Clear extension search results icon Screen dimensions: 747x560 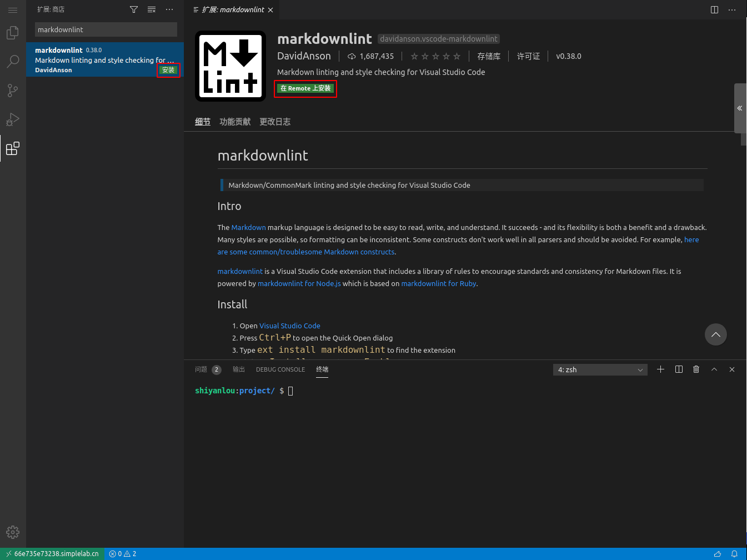click(x=152, y=9)
